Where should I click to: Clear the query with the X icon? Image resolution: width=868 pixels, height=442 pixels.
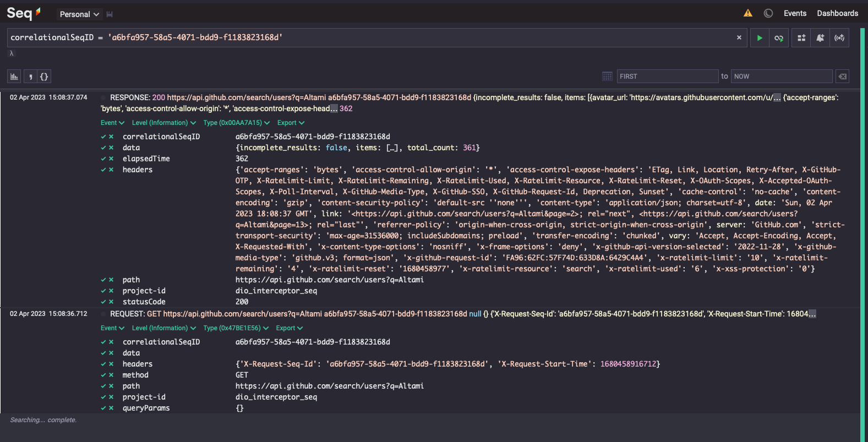[x=739, y=37]
